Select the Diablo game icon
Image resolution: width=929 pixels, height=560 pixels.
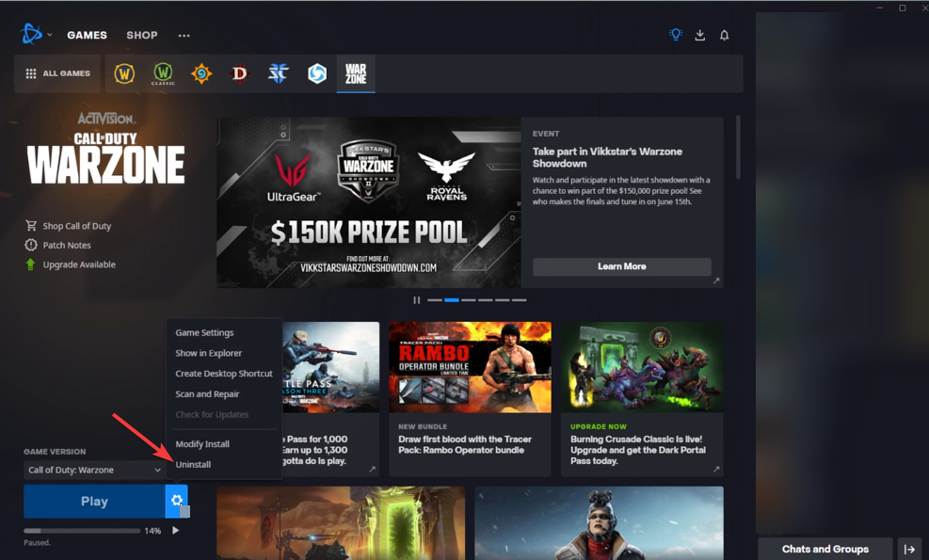[240, 73]
